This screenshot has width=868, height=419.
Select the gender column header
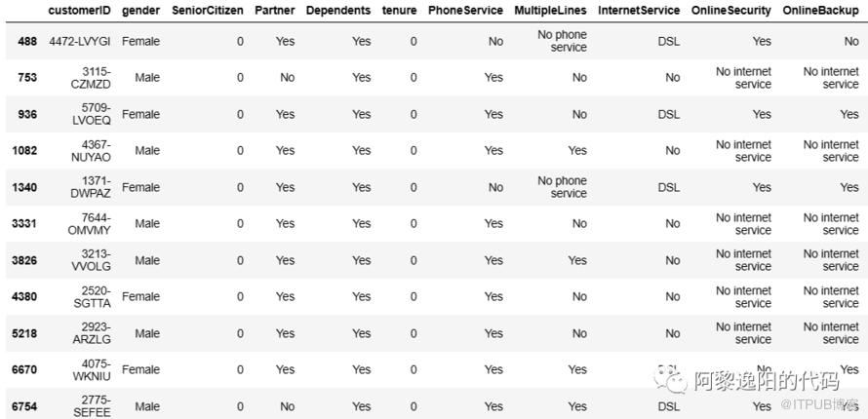coord(140,11)
